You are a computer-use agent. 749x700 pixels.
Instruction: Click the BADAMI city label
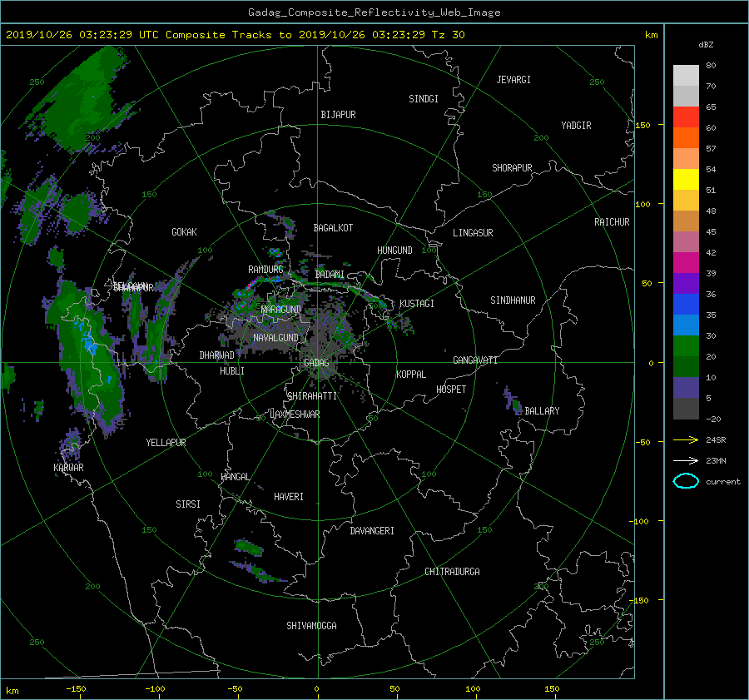click(x=330, y=275)
